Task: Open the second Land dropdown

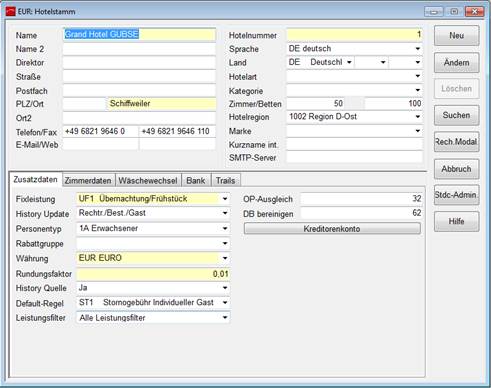Action: 383,62
